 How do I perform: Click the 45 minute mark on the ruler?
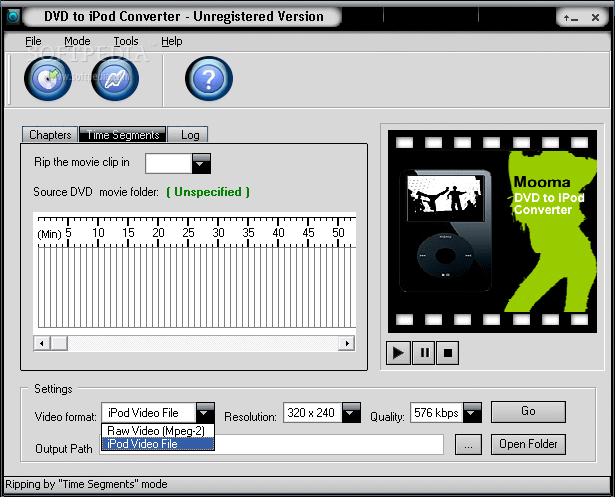pos(308,233)
